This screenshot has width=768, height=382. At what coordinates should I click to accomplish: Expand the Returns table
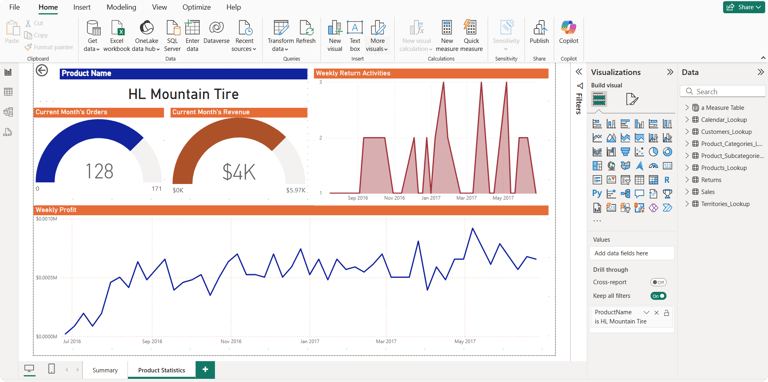[687, 180]
